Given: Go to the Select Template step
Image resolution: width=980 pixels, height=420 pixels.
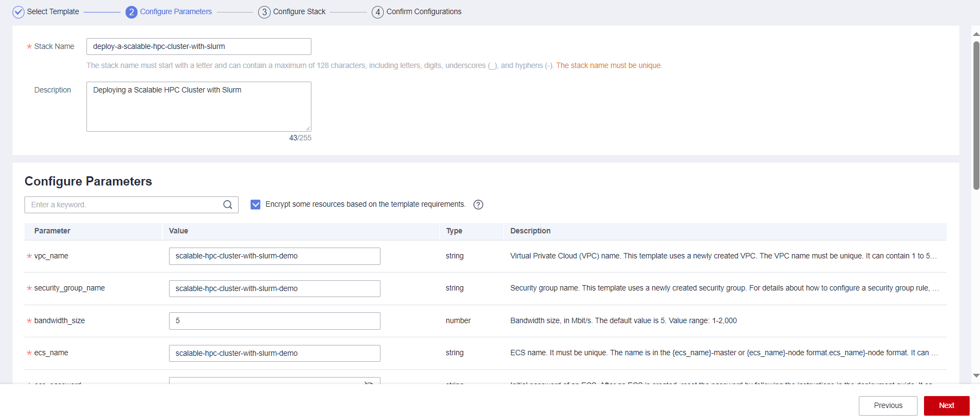Looking at the screenshot, I should tap(53, 11).
